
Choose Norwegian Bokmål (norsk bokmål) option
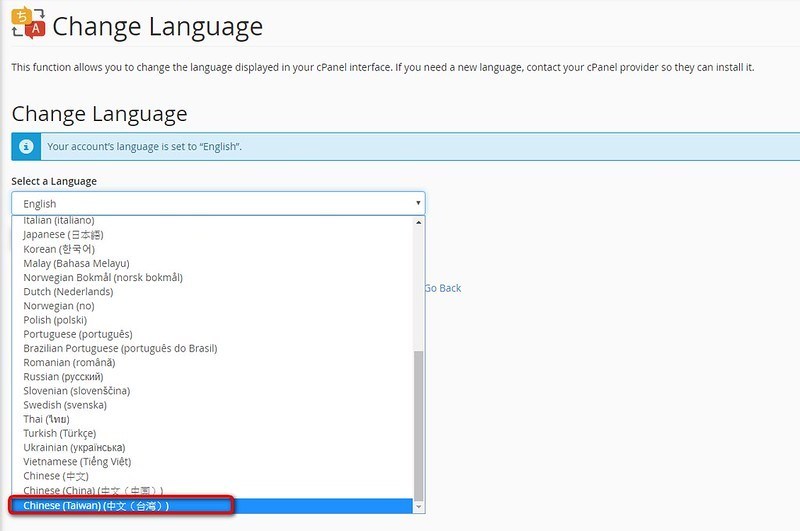212,277
